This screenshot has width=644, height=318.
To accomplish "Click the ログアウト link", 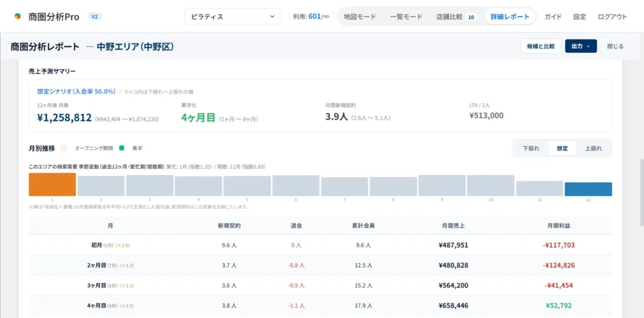I will (613, 17).
